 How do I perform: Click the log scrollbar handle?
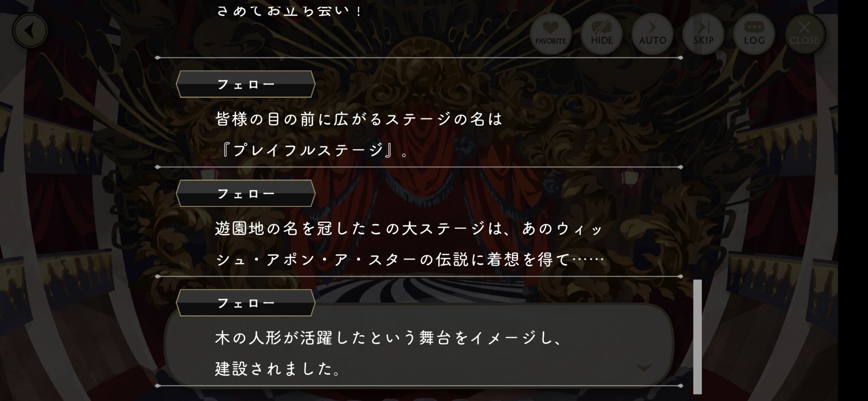tap(697, 337)
